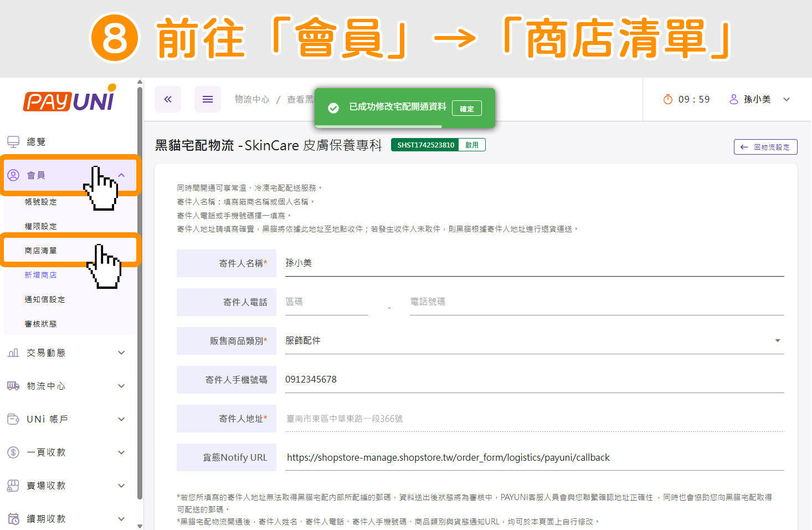The image size is (812, 530).
Task: Click the 會員 user icon
Action: pos(13,175)
